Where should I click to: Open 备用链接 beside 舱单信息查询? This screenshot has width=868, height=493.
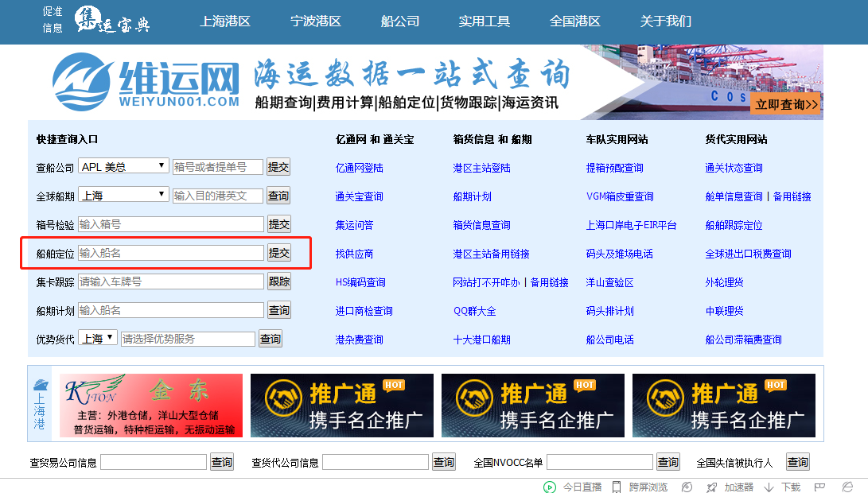pyautogui.click(x=792, y=196)
